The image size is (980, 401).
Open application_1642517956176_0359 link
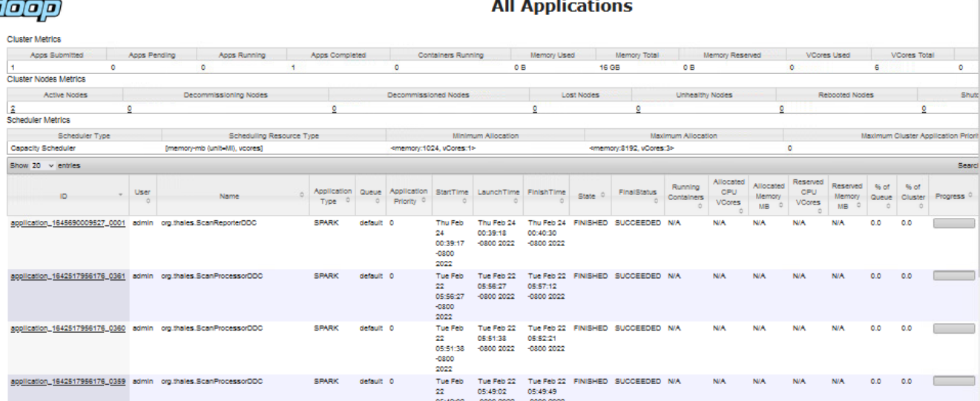68,382
